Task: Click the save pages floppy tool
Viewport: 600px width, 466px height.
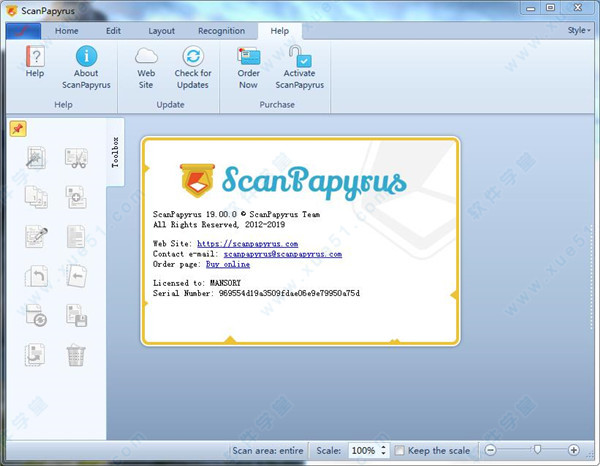Action: (76, 315)
